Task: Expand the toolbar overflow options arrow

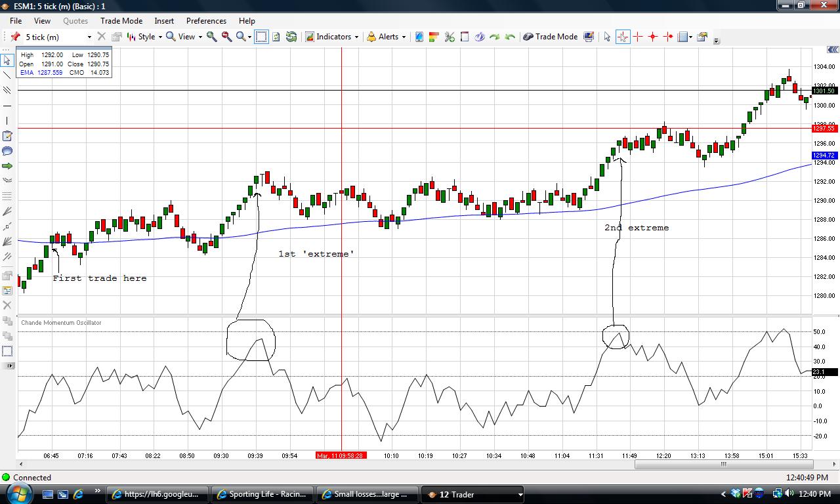Action: tap(717, 41)
